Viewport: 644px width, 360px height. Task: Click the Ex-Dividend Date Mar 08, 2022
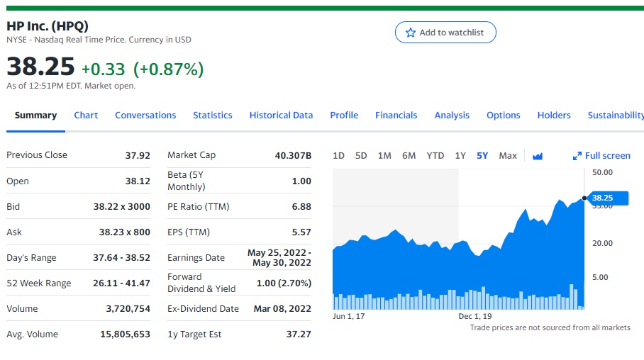(282, 309)
